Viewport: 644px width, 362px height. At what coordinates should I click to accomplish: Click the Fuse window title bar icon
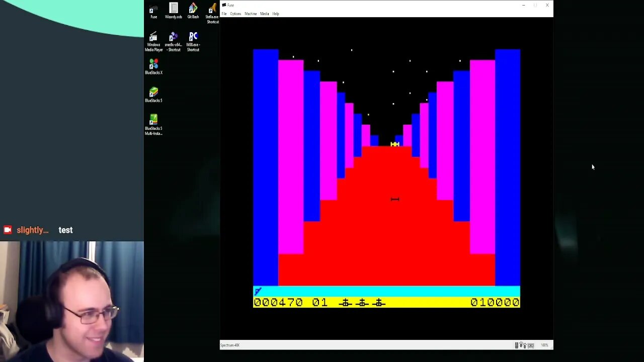(224, 5)
